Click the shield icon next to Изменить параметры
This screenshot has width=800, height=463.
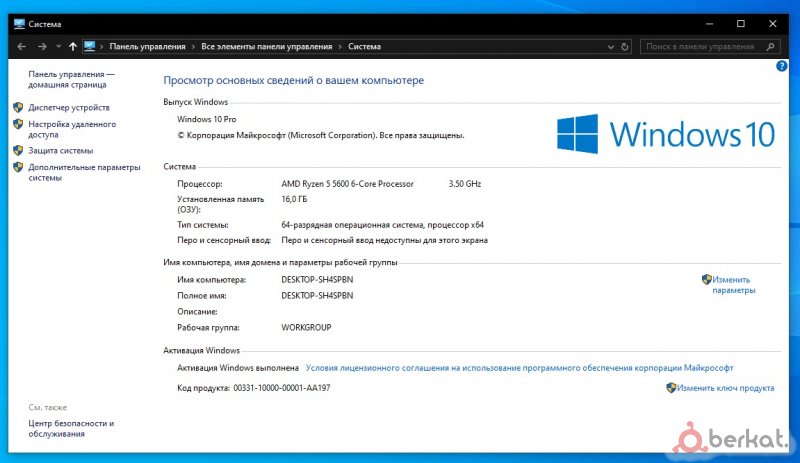707,279
